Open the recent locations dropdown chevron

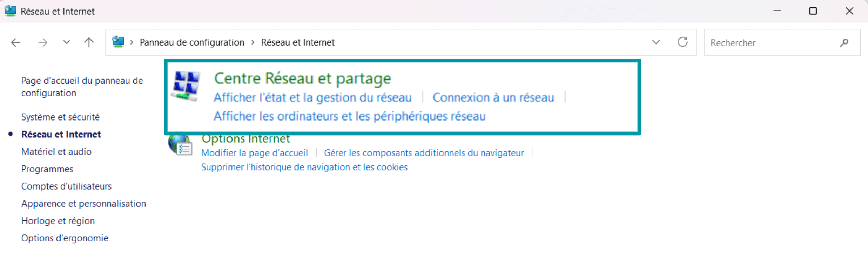67,42
